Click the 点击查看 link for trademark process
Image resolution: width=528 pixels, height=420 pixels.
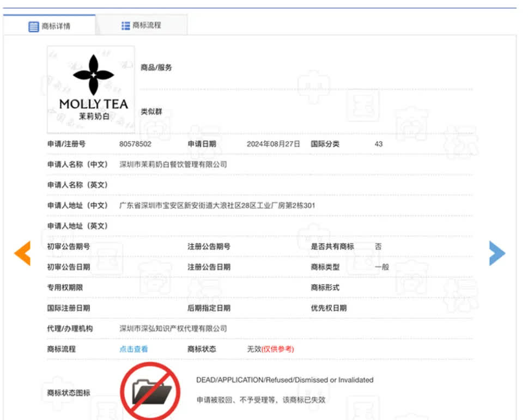point(133,349)
